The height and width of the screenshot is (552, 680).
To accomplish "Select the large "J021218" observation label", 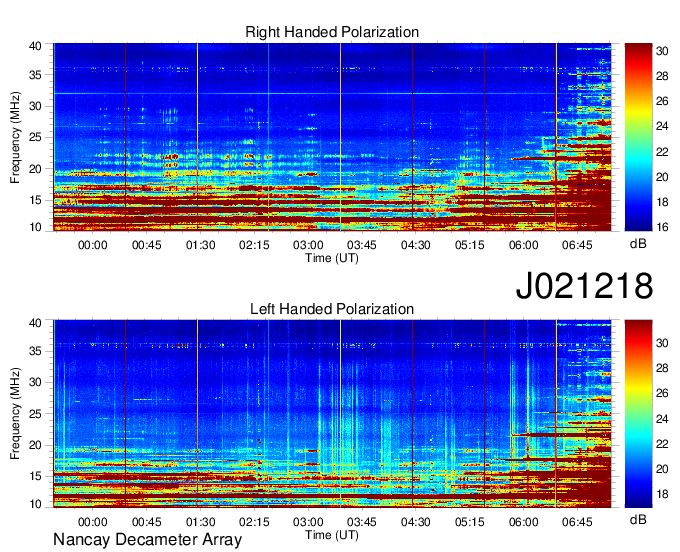I will (584, 286).
